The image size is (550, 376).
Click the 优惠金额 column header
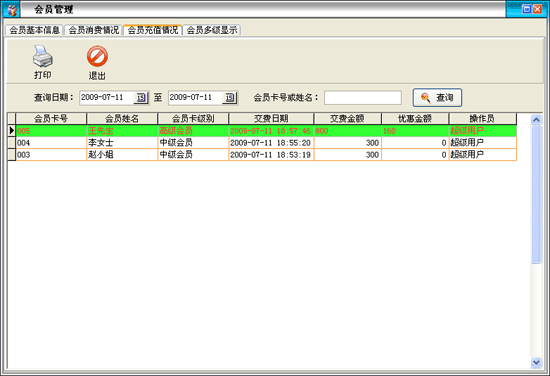click(415, 119)
